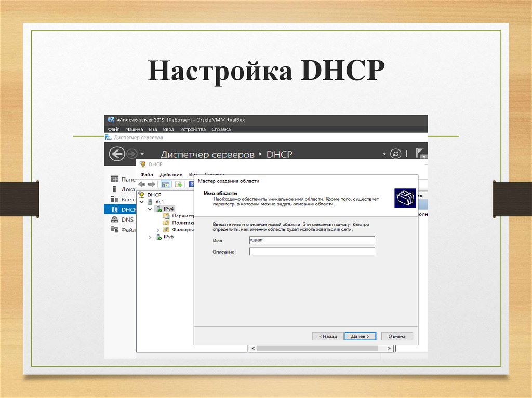Screen dimensions: 532x398
Task: Select dc1 server in tree
Action: tap(159, 202)
